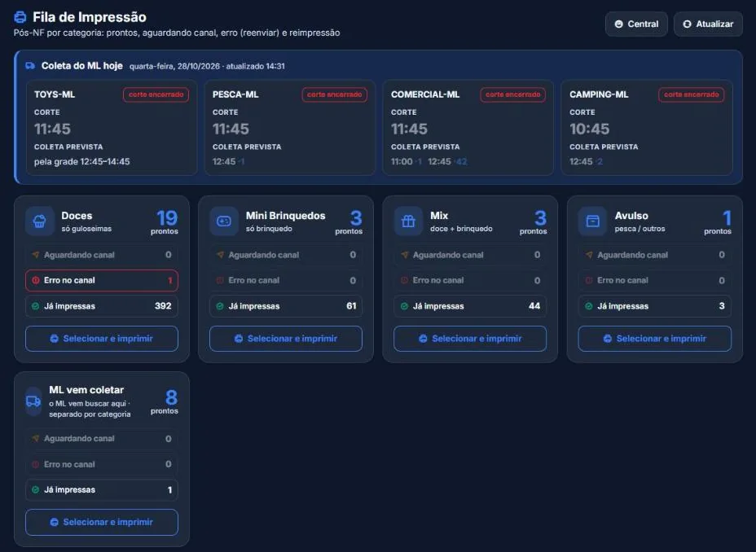Image resolution: width=756 pixels, height=552 pixels.
Task: Click the green check icon in Doces Já impressas
Action: point(36,306)
